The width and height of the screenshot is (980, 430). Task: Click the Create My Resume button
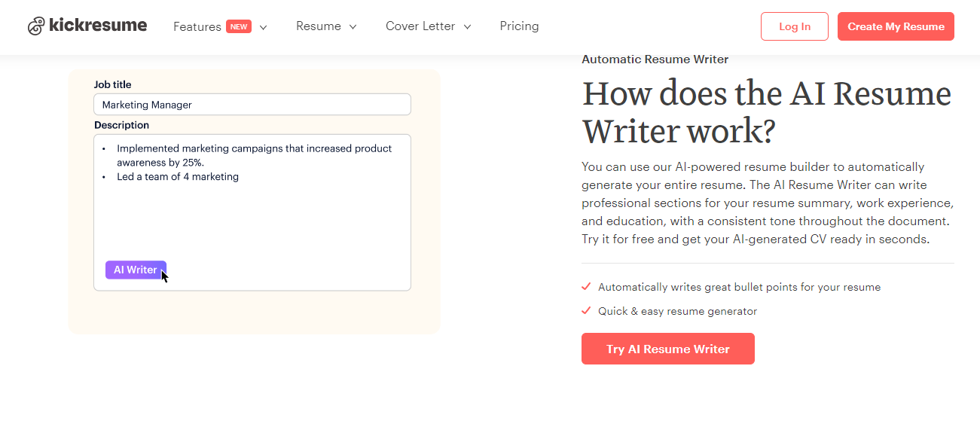coord(896,26)
